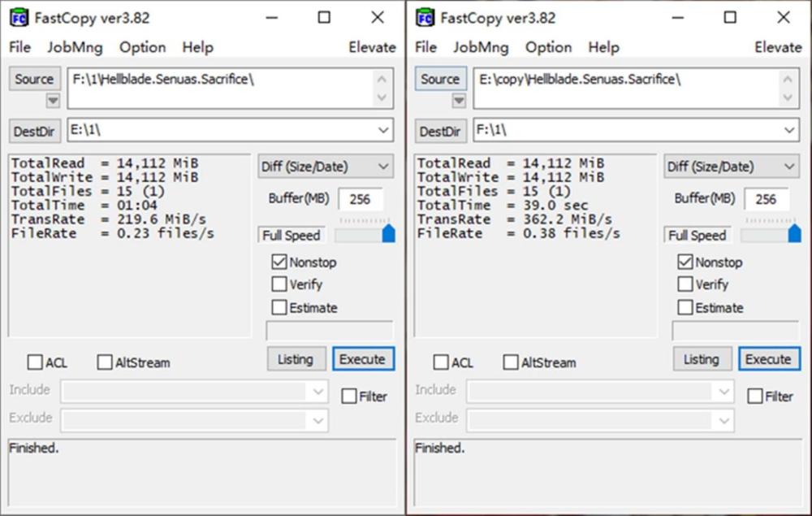Click Execute button in right window

pos(769,359)
